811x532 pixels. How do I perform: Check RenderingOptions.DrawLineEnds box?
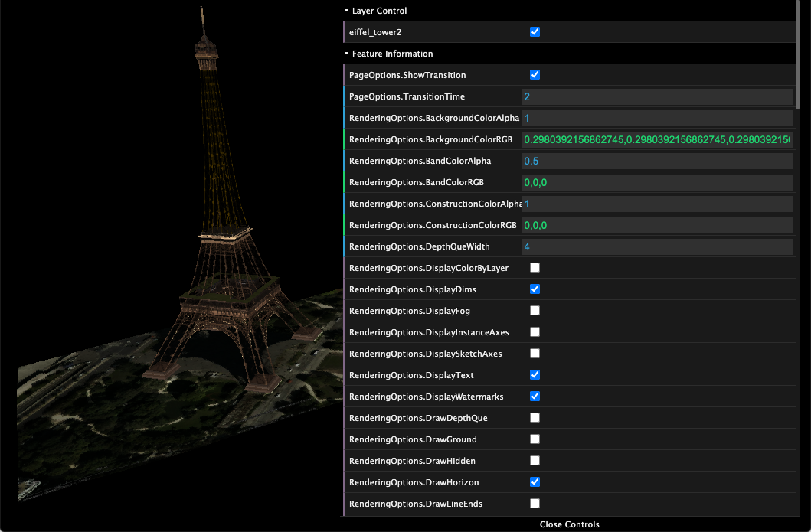(535, 504)
